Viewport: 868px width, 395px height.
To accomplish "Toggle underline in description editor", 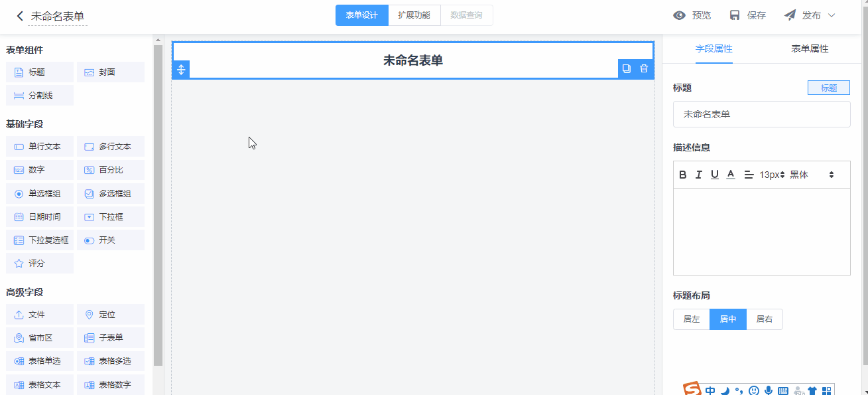I will coord(714,175).
